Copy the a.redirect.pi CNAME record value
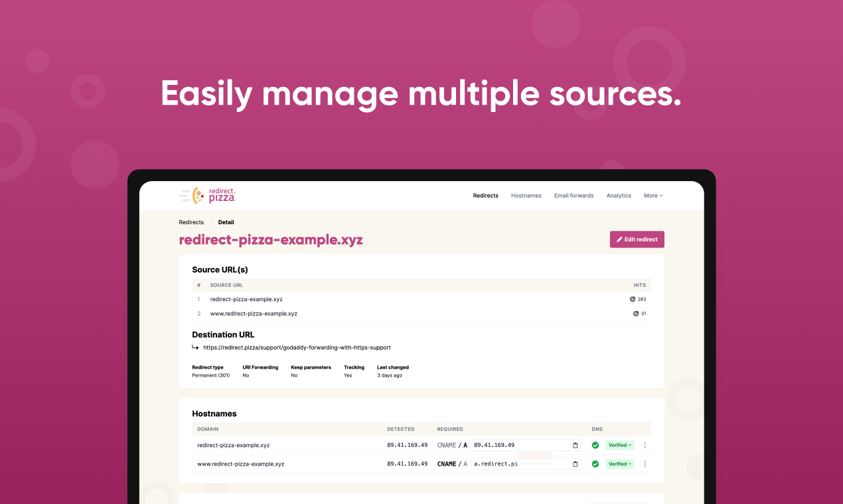 point(575,464)
